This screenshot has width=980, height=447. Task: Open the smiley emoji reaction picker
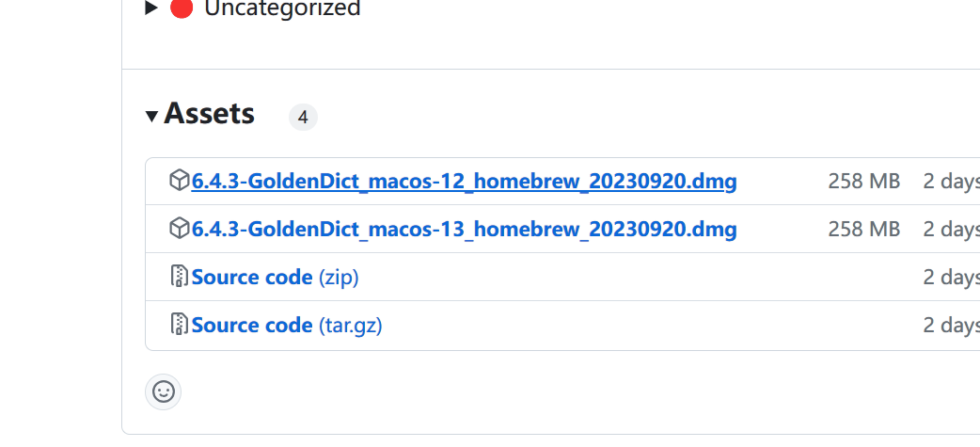[x=163, y=392]
